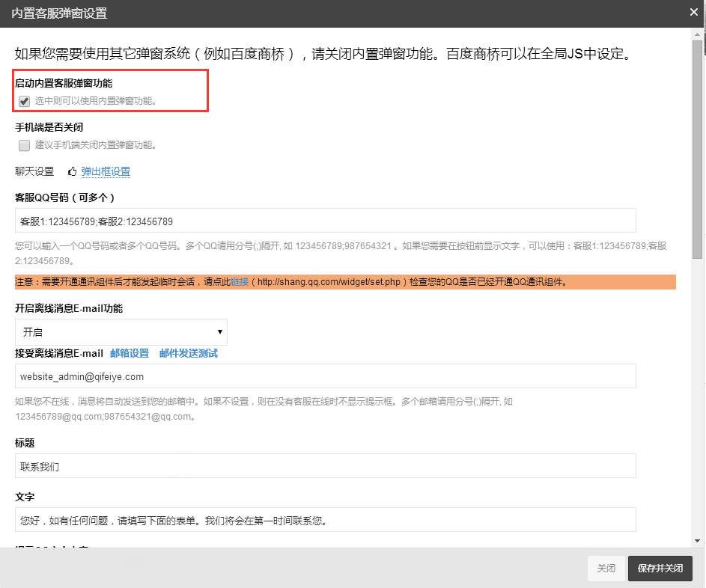Click the 邮件发送测试 link

pyautogui.click(x=189, y=353)
